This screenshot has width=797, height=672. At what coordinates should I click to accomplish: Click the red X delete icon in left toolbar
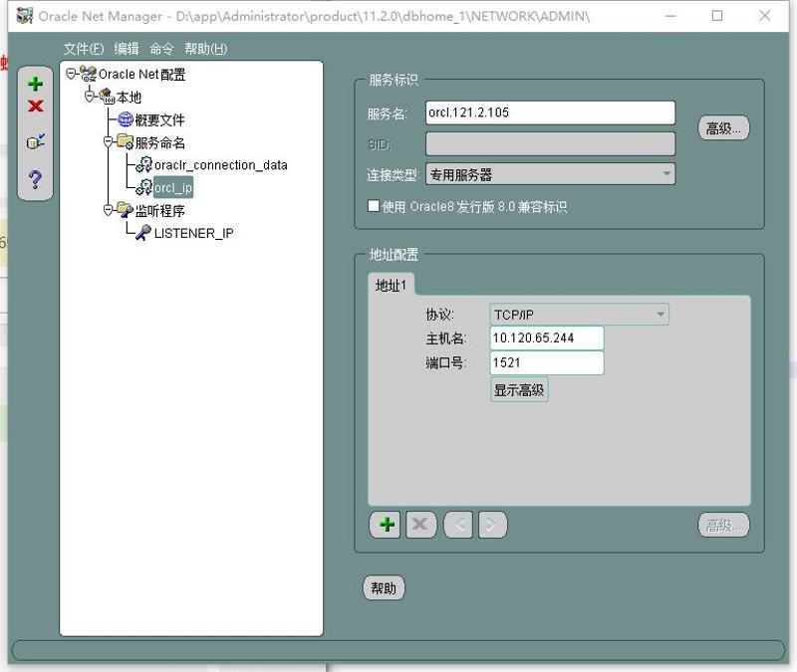[35, 107]
